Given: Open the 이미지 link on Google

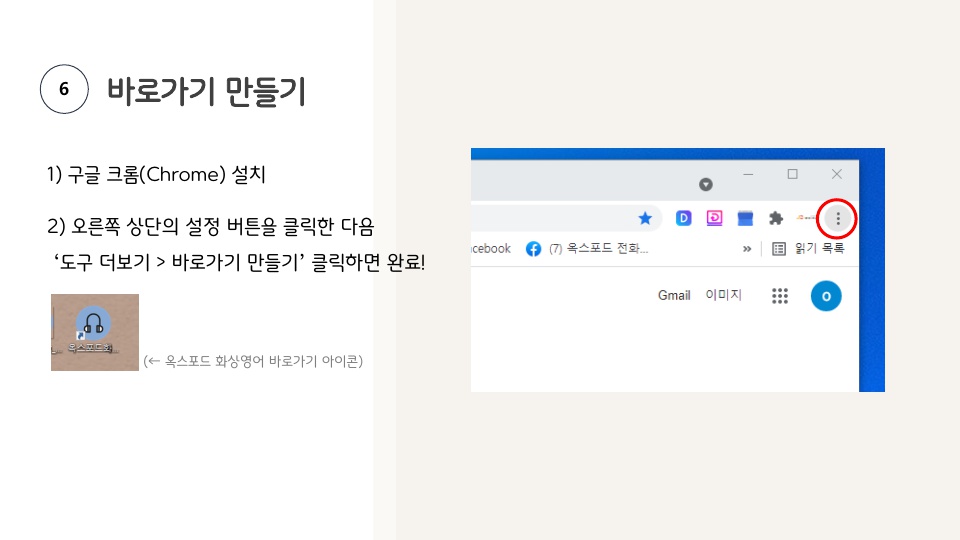Looking at the screenshot, I should pyautogui.click(x=723, y=295).
